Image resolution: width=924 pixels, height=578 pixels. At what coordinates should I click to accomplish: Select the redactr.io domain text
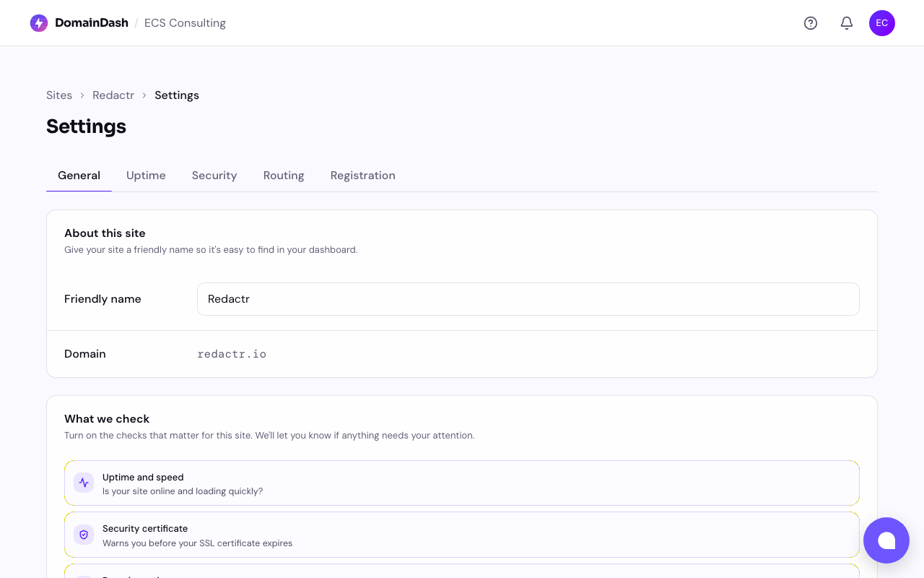[x=232, y=354]
